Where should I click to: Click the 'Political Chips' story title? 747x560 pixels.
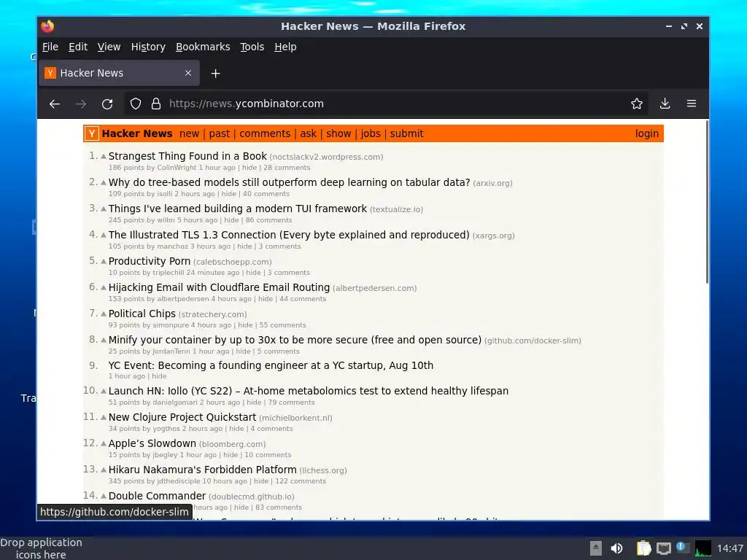(142, 314)
